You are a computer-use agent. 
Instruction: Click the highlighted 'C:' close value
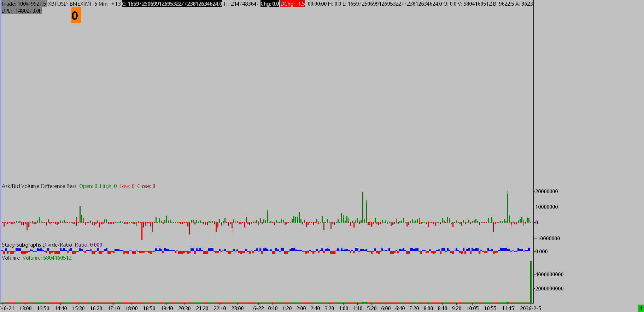click(172, 4)
